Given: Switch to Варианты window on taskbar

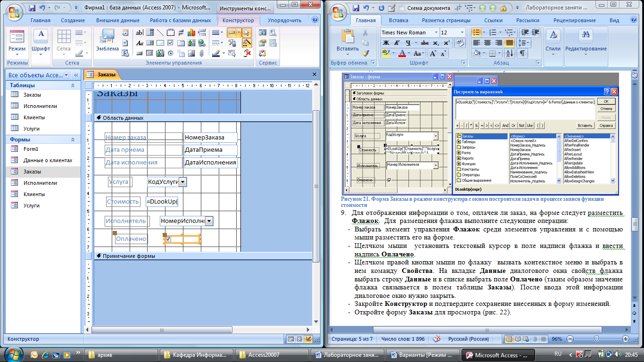Looking at the screenshot, I should (x=422, y=355).
